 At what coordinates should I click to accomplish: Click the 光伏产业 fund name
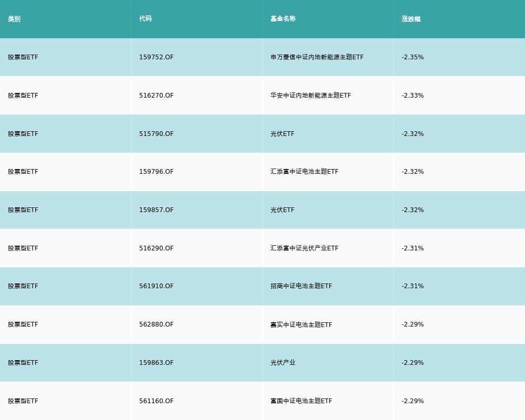click(x=283, y=363)
